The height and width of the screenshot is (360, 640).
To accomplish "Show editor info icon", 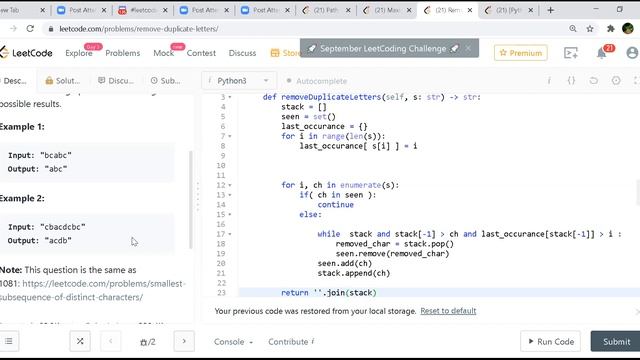I will tap(549, 80).
